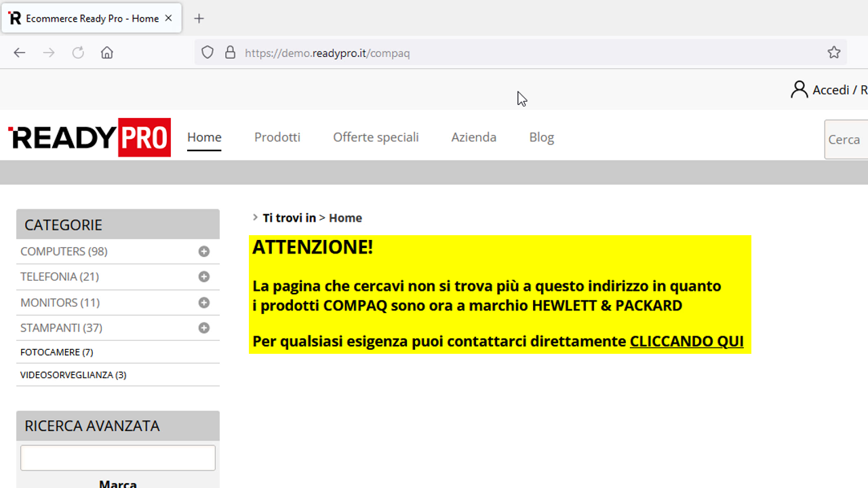Expand the MONITORS category plus icon
This screenshot has width=868, height=488.
pos(203,302)
